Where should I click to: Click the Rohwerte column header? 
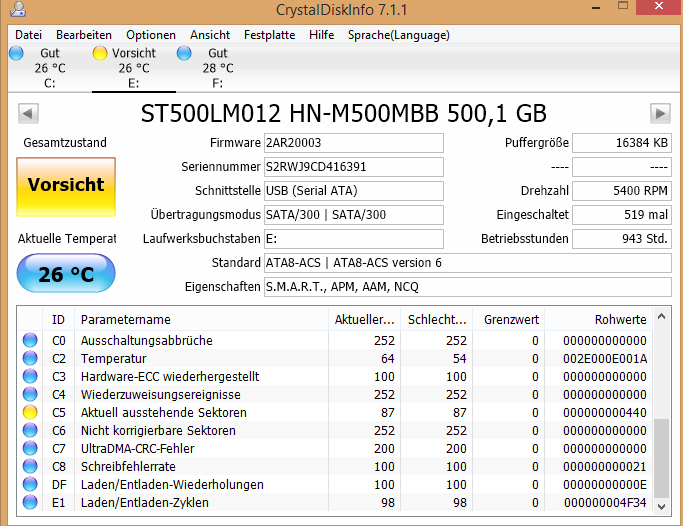598,320
